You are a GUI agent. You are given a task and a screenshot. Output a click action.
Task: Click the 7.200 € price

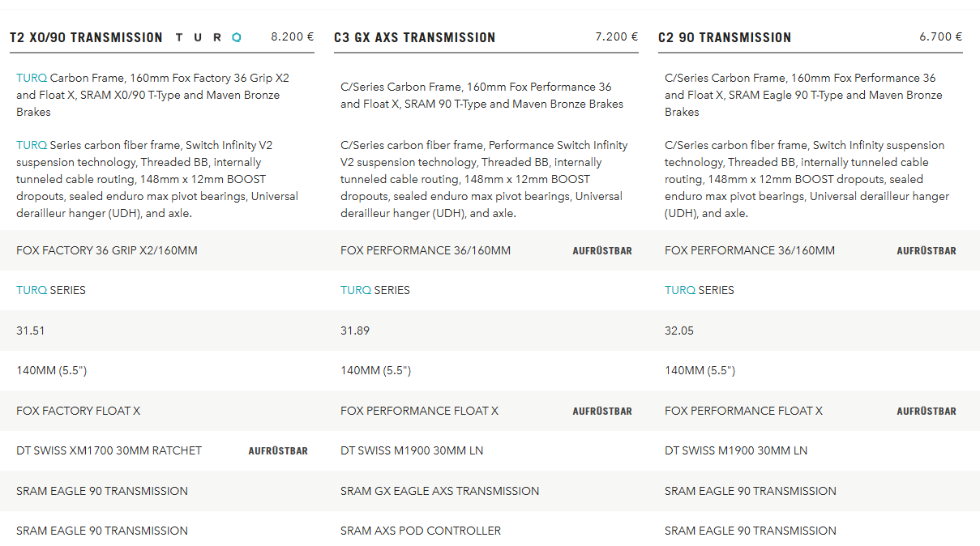point(617,37)
